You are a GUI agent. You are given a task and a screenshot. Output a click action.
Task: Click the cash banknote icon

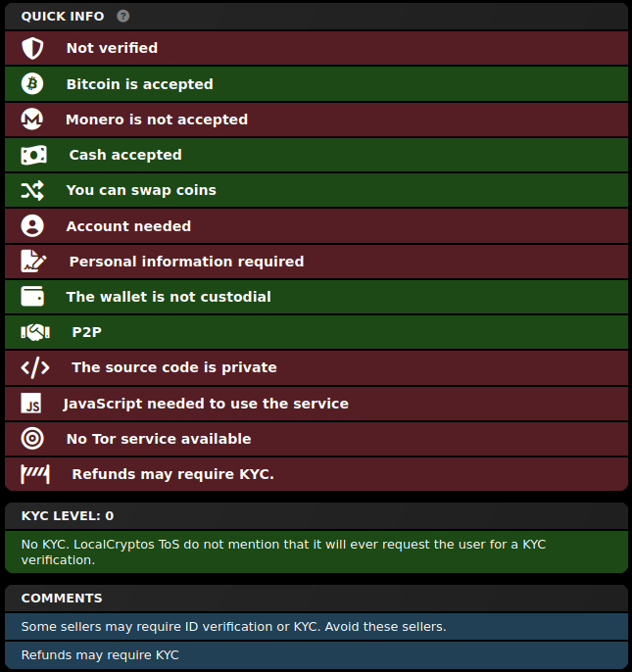[34, 155]
